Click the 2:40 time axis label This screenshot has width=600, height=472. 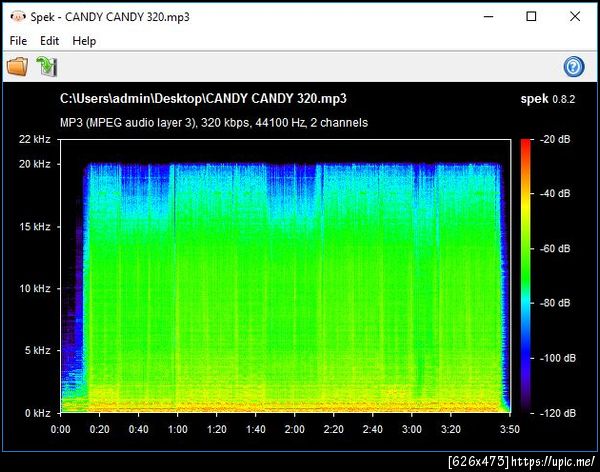pyautogui.click(x=373, y=429)
